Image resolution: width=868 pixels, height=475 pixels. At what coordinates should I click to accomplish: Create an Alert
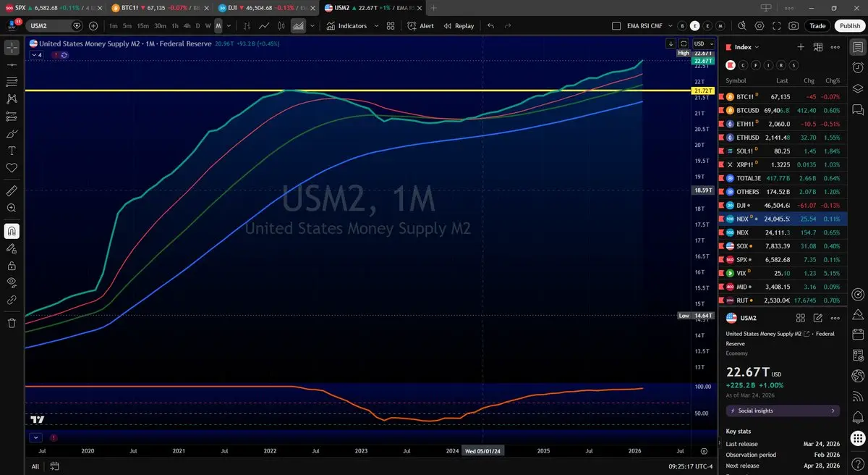pyautogui.click(x=420, y=25)
